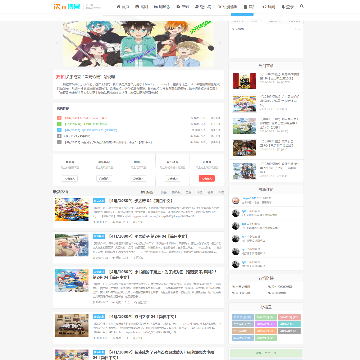Click the outlined button in the fourth box

(x=172, y=179)
